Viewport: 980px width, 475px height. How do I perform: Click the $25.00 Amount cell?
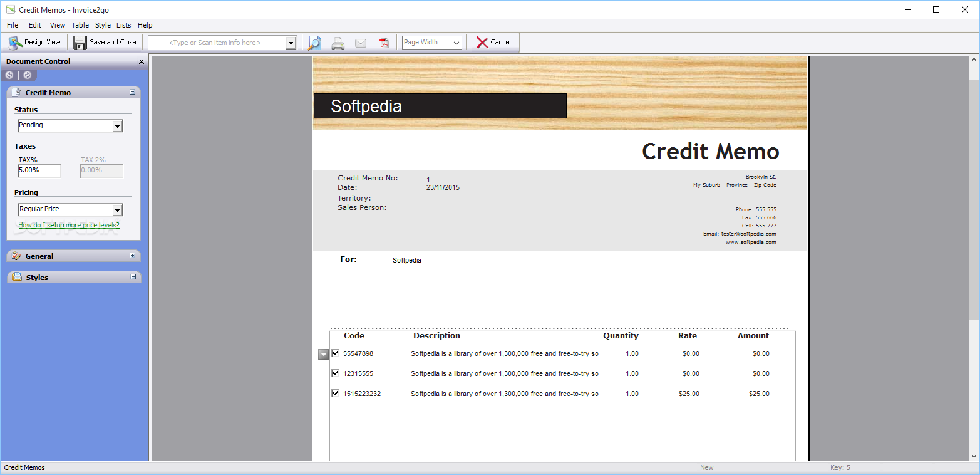(x=759, y=394)
